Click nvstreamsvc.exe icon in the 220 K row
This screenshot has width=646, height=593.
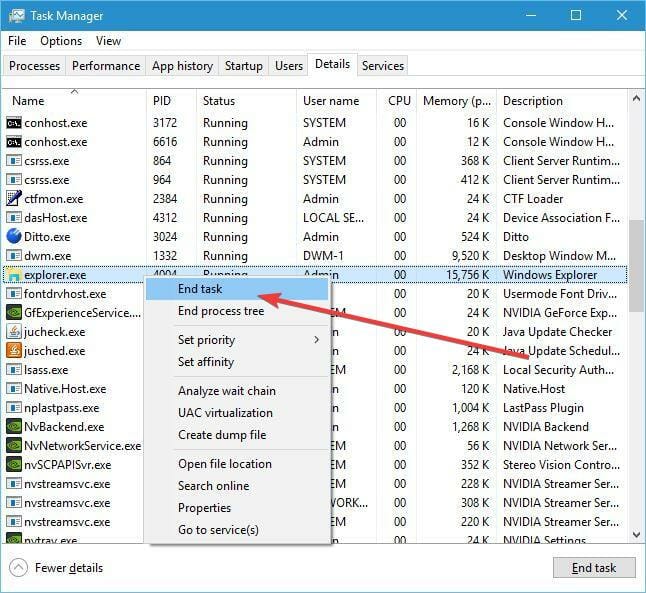(x=14, y=521)
